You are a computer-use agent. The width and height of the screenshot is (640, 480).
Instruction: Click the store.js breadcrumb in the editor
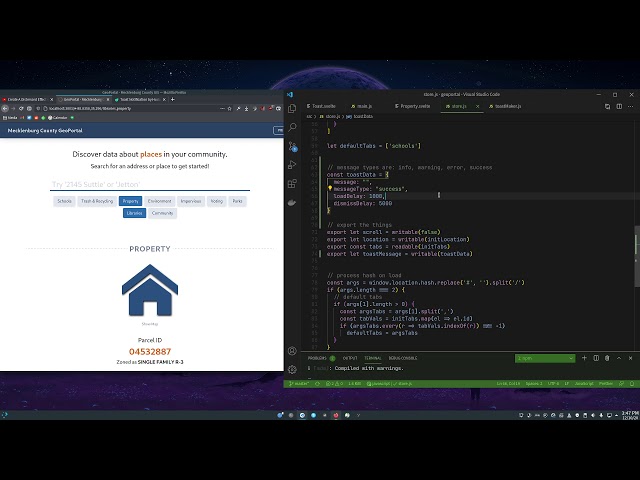[330, 117]
